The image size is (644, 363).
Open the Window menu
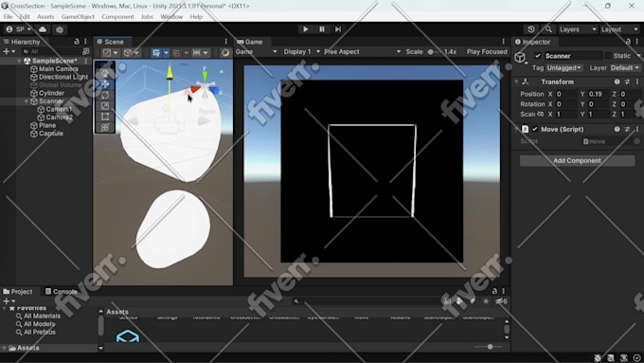point(171,17)
